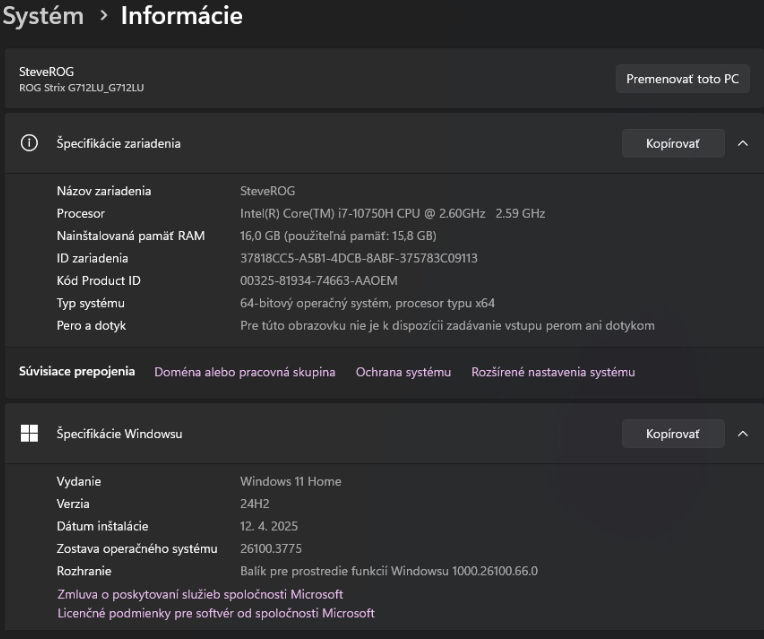Click the Vydanie label
The height and width of the screenshot is (639, 764).
point(79,481)
